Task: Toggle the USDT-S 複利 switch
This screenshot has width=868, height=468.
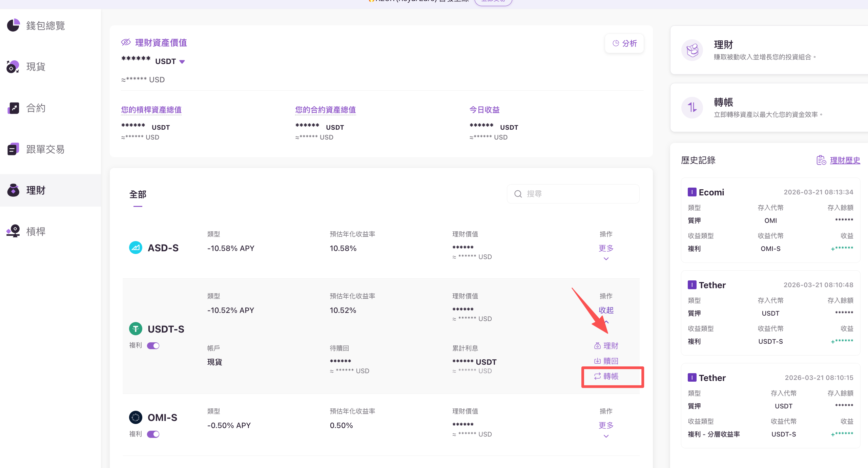Action: pyautogui.click(x=153, y=346)
